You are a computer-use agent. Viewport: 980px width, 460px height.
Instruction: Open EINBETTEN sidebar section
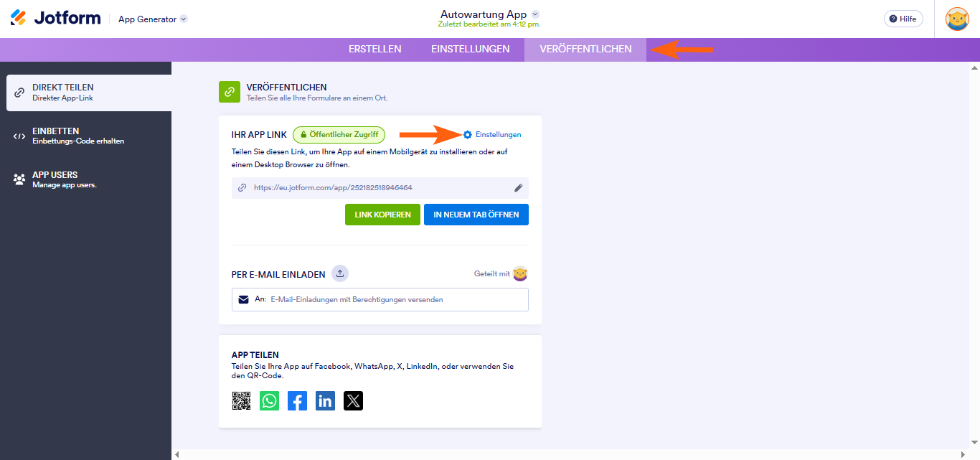pos(86,136)
